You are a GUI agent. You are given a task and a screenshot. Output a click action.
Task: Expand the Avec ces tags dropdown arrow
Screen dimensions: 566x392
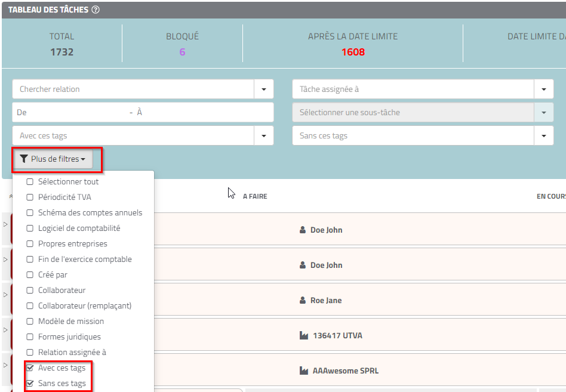(263, 136)
